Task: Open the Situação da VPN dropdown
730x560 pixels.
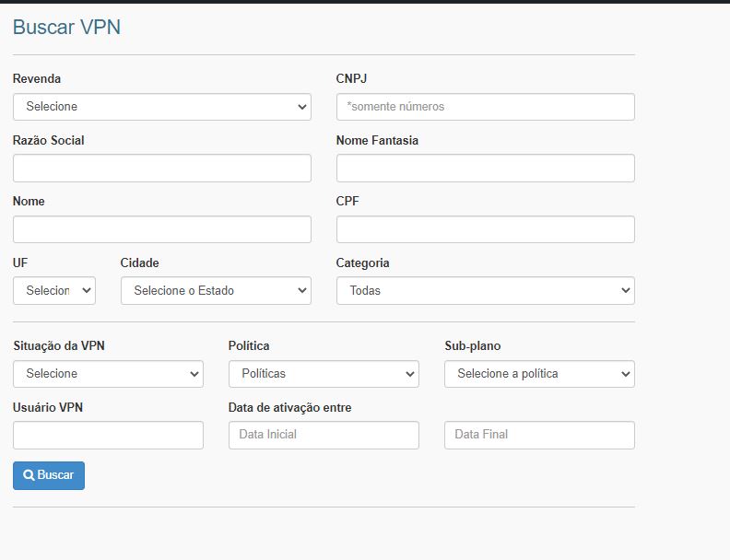Action: (x=108, y=374)
